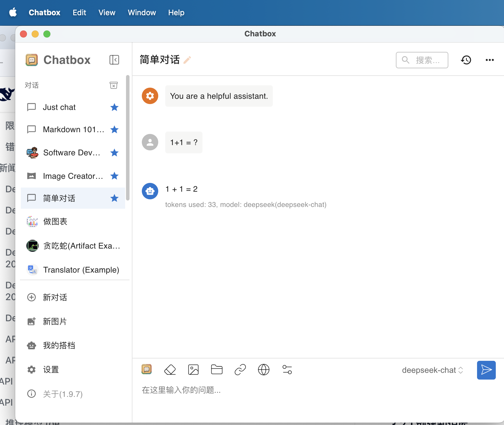
Task: Unstar the 简单对话 conversation
Action: point(114,198)
